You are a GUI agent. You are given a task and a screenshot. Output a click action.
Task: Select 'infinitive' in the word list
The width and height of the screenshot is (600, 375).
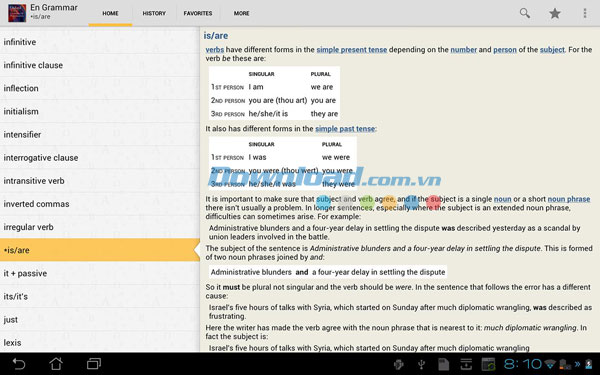(100, 42)
